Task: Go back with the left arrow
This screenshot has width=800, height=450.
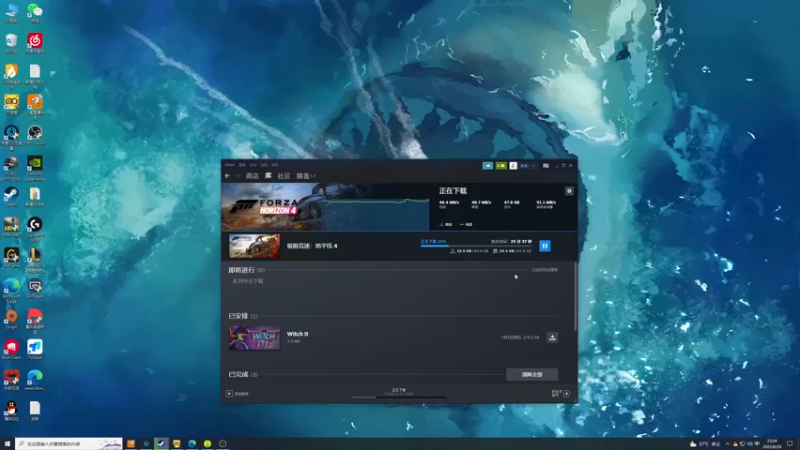Action: (227, 176)
